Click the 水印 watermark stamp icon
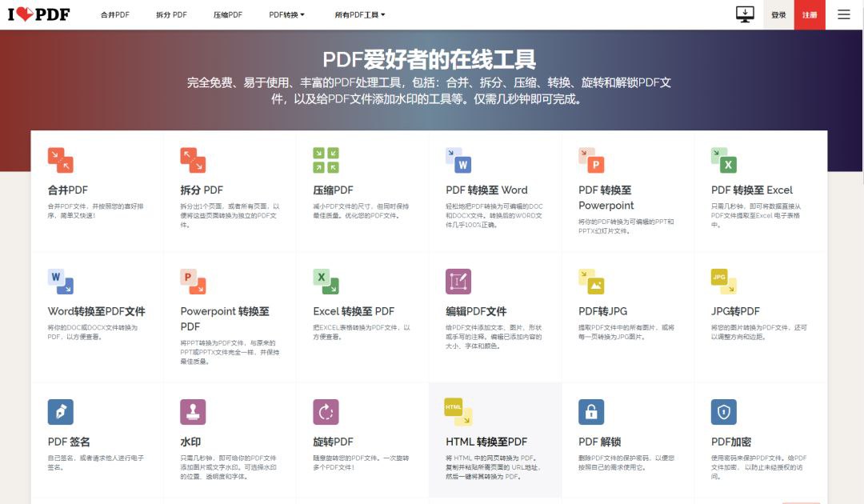The width and height of the screenshot is (864, 504). 193,412
